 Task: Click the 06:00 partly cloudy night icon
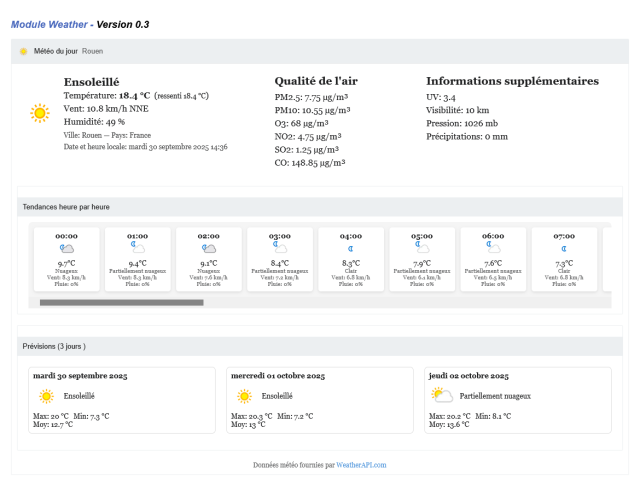tap(493, 247)
